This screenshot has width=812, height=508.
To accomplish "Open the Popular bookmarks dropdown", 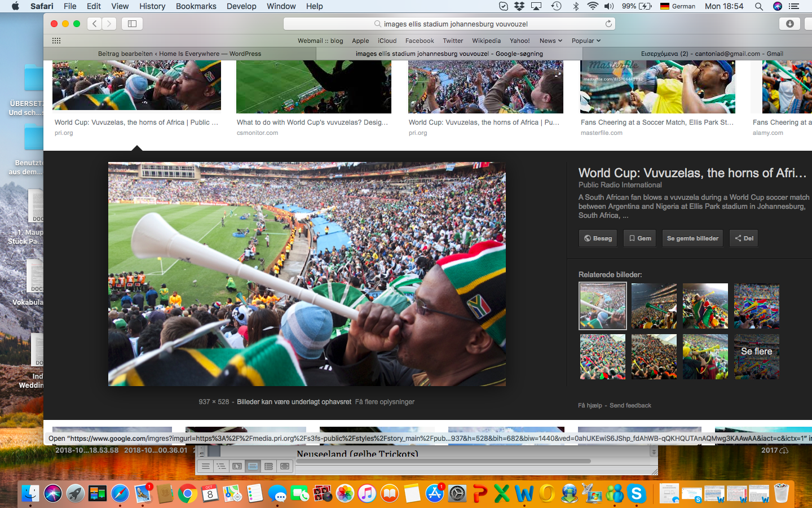I will click(x=586, y=41).
